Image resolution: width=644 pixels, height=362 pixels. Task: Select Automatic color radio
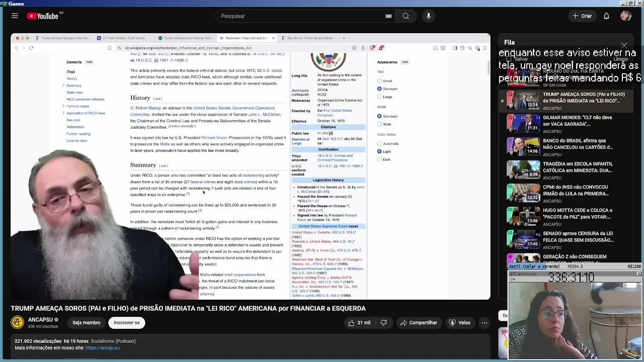coord(379,144)
